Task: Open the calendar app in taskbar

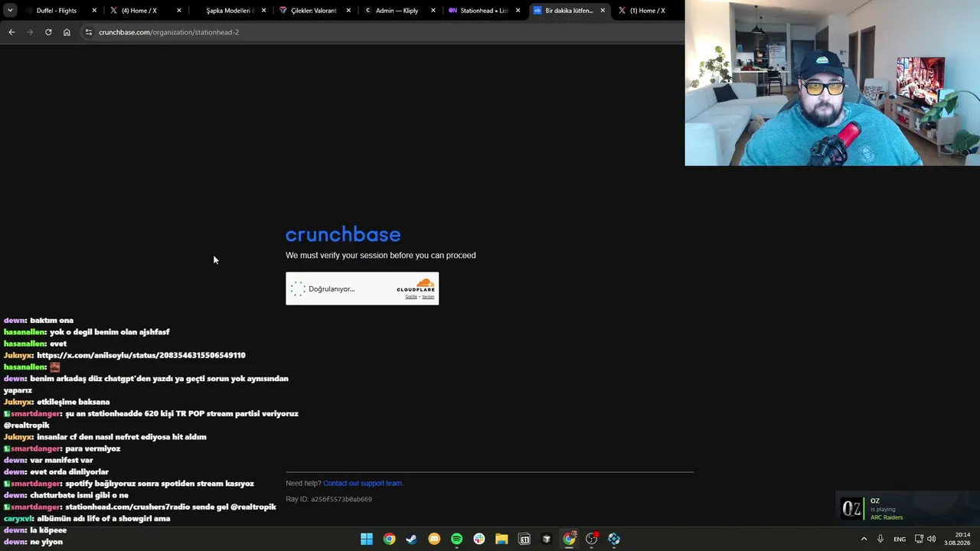Action: 524,539
